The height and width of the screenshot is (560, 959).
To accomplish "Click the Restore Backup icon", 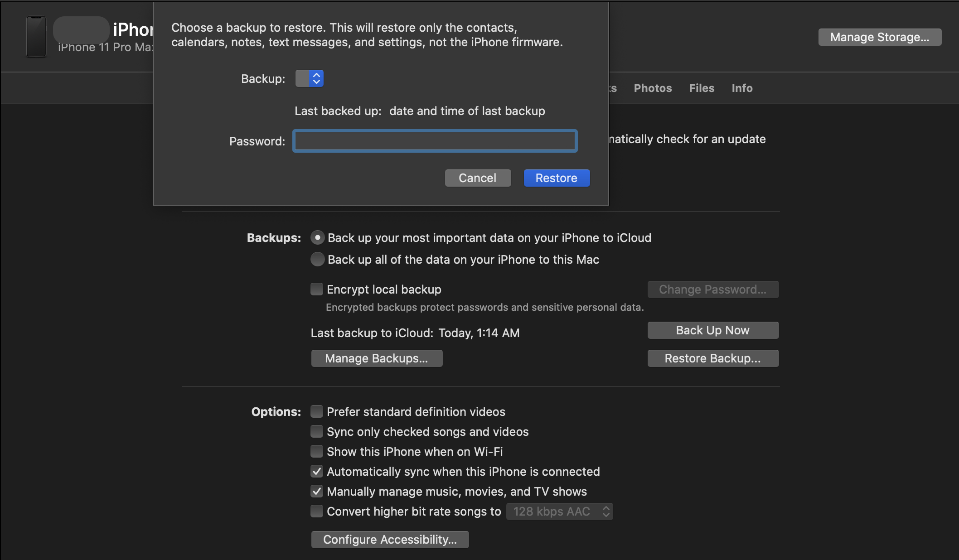I will click(712, 358).
